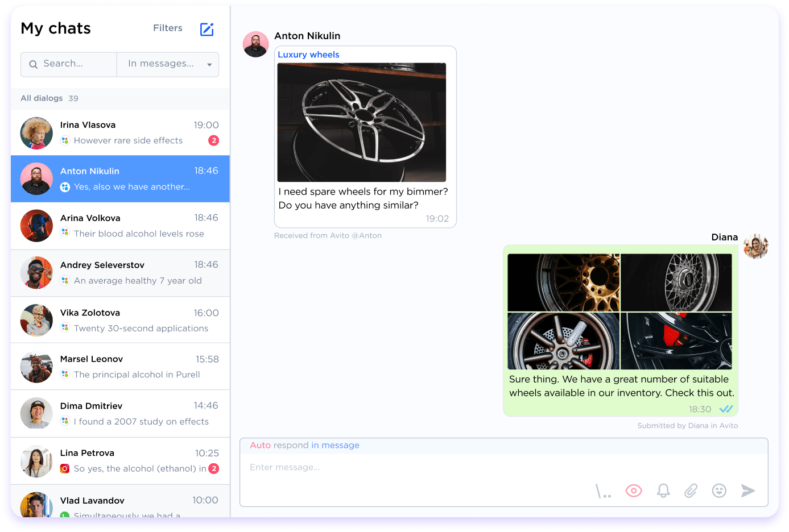Click the compose new chat icon
The image size is (789, 532).
[x=206, y=29]
